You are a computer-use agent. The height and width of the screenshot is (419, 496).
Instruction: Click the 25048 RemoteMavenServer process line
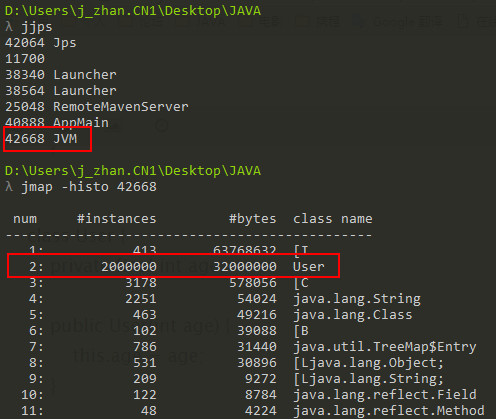pyautogui.click(x=97, y=107)
